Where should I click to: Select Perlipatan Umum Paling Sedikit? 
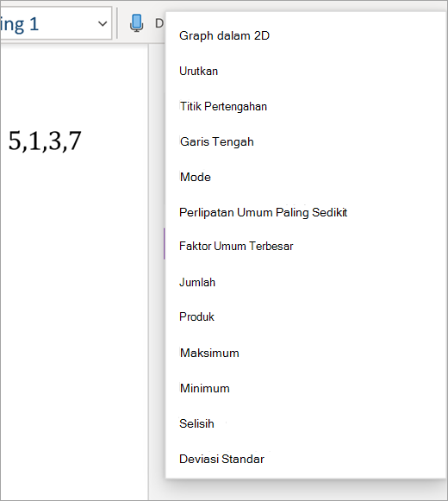point(263,212)
